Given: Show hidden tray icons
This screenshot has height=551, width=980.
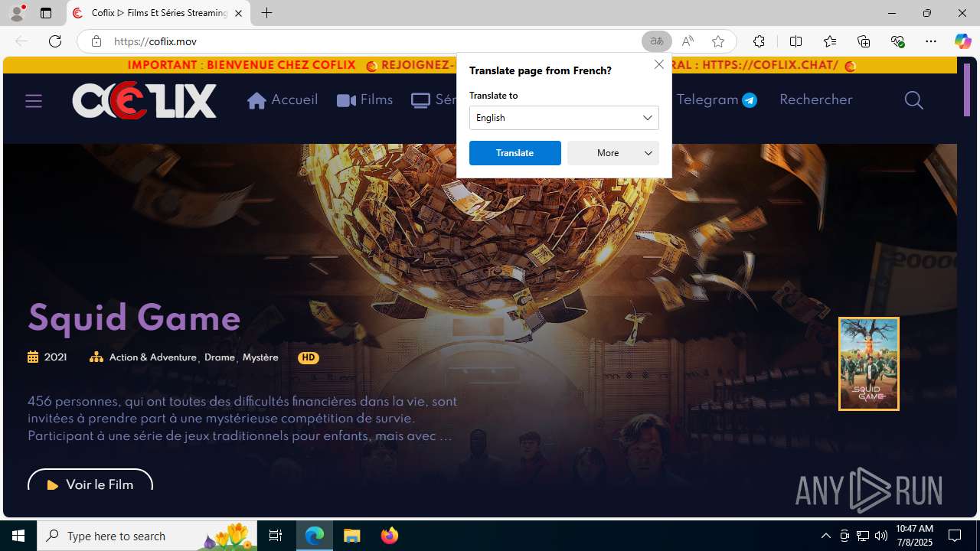Looking at the screenshot, I should tap(825, 536).
